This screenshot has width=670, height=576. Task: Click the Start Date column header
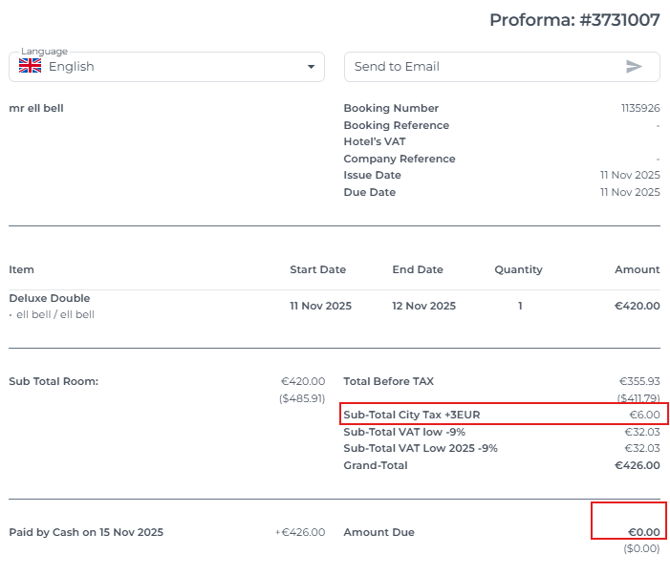click(x=317, y=270)
